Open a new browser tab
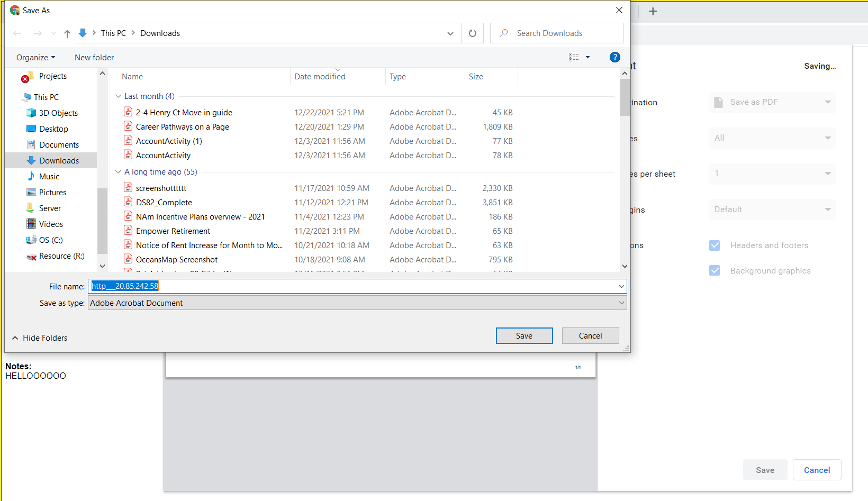The image size is (868, 501). click(x=653, y=11)
